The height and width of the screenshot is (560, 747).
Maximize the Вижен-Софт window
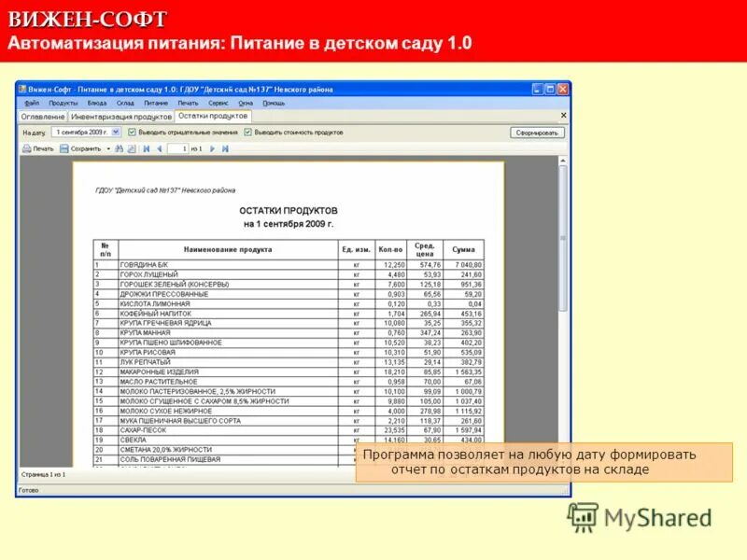pos(550,89)
